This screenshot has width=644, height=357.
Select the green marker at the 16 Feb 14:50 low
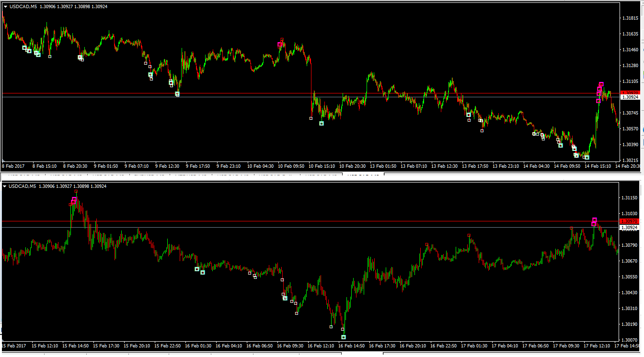point(344,337)
